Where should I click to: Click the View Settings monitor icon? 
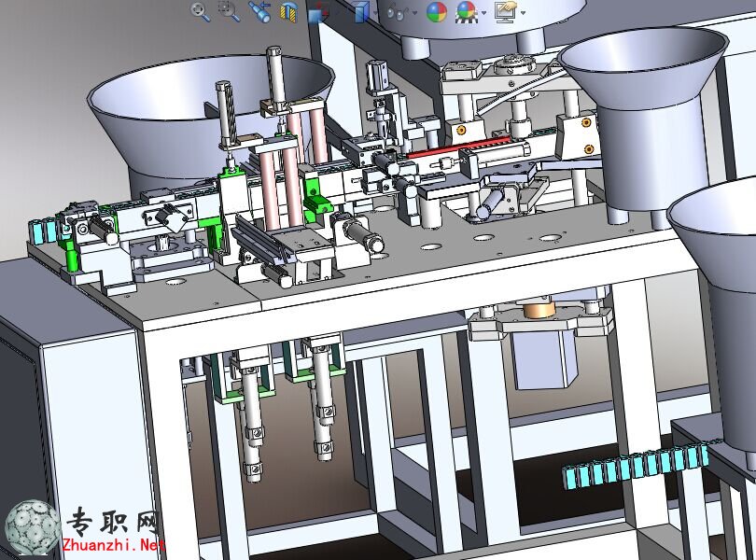pos(506,12)
